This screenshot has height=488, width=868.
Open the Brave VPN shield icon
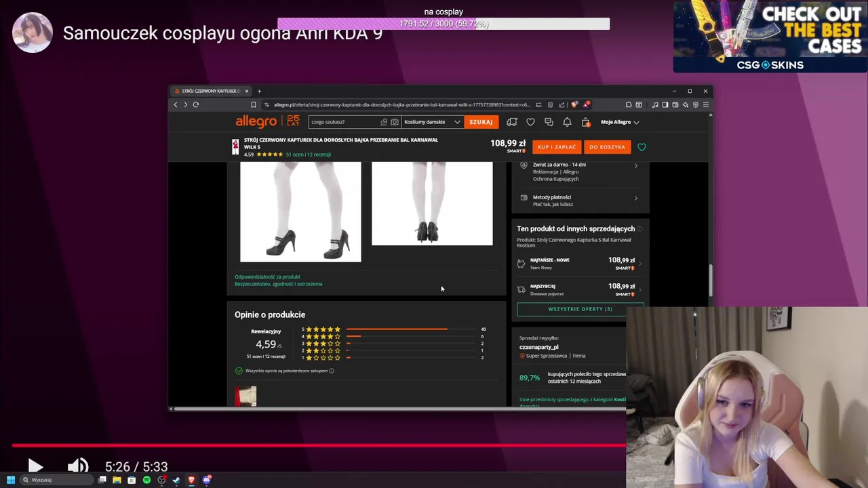click(696, 104)
